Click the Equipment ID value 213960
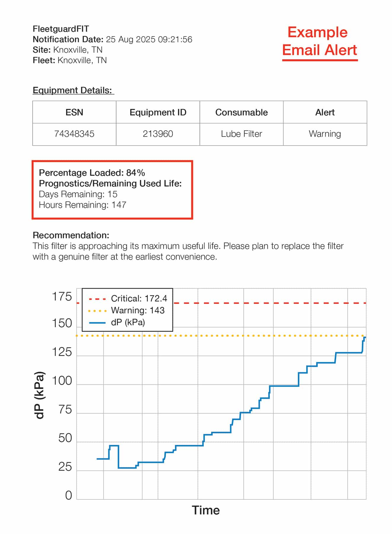 (x=158, y=134)
